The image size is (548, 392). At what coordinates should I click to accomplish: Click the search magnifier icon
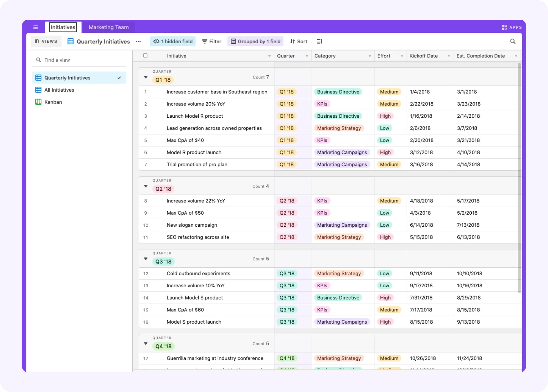(513, 41)
